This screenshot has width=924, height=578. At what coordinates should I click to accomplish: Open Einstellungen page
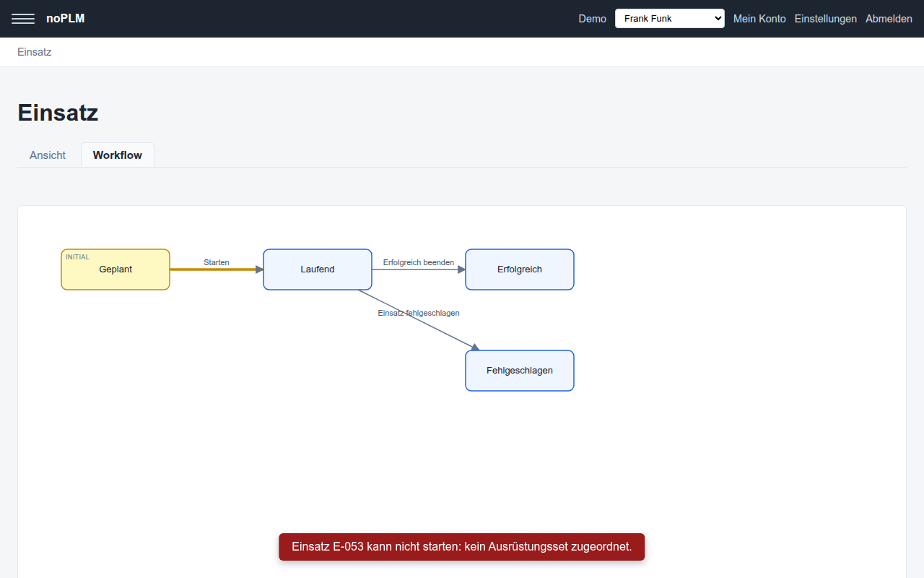click(826, 19)
